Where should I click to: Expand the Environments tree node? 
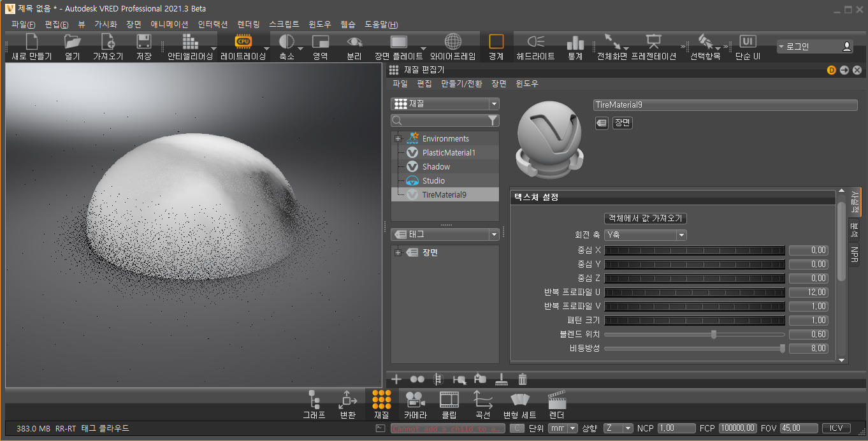tap(398, 139)
